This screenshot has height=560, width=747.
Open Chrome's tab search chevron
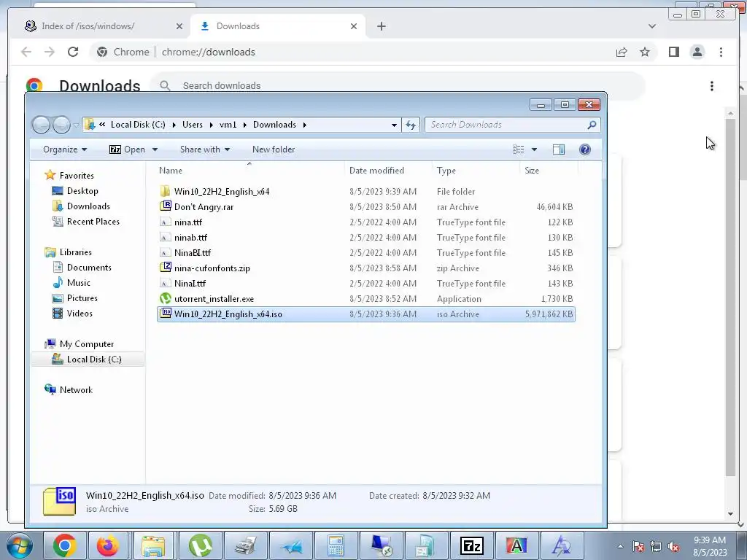pyautogui.click(x=651, y=26)
